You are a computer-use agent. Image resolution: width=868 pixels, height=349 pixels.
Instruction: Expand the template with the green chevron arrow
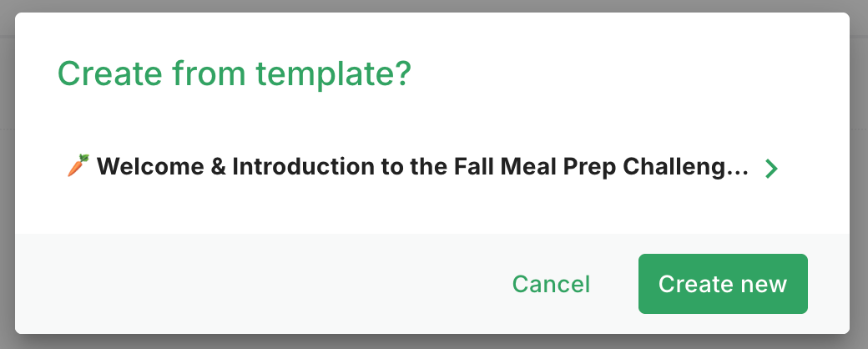click(771, 169)
